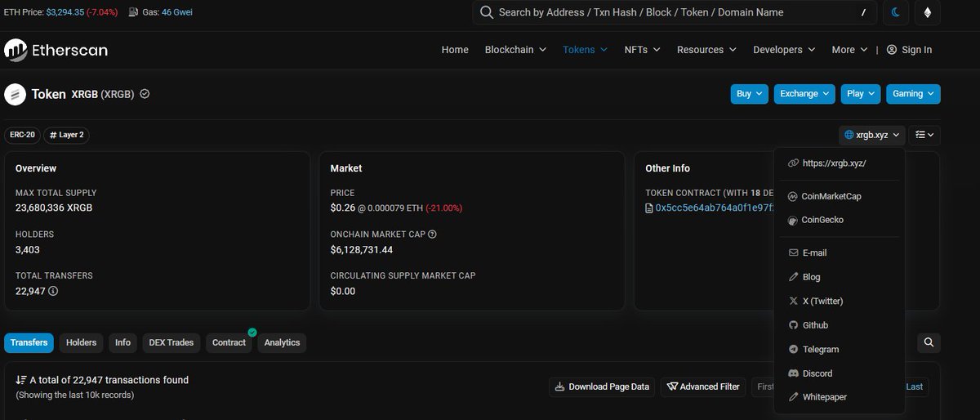Click the search magnifier icon in header
This screenshot has width=980, height=420.
coord(486,12)
